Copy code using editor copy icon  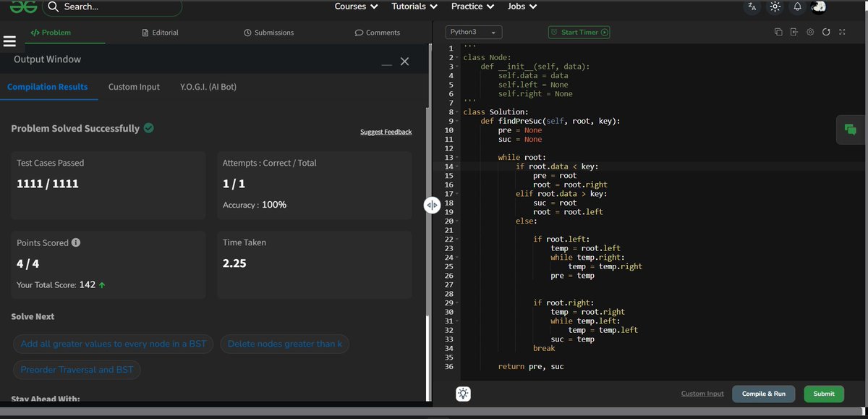click(x=778, y=32)
